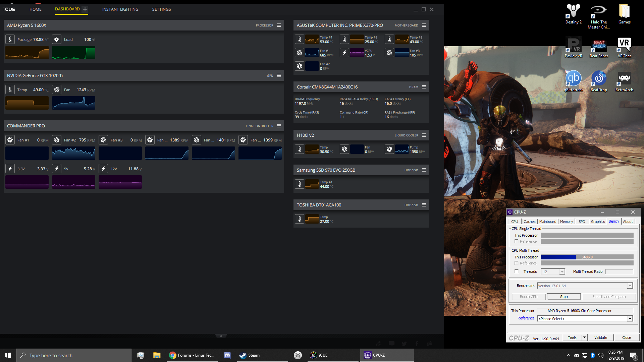
Task: Switch to CPU-Z Memory tab
Action: pyautogui.click(x=567, y=222)
